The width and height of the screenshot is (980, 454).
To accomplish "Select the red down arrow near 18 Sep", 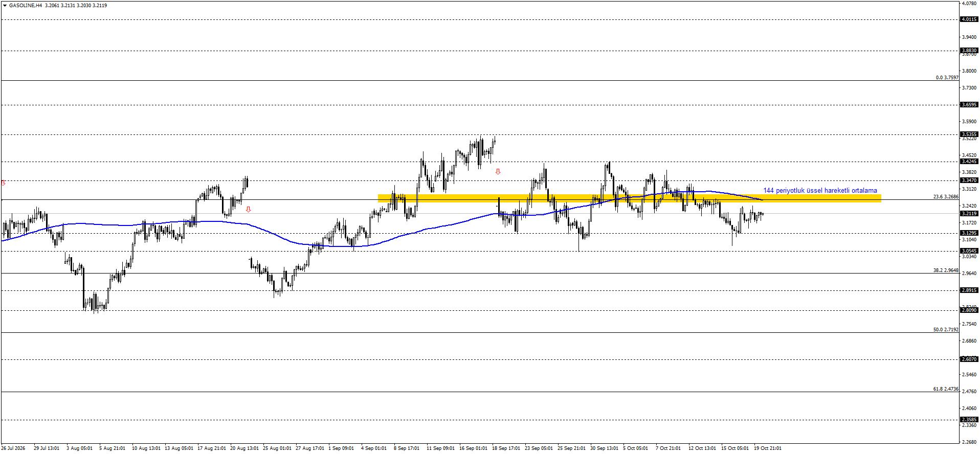I will (x=498, y=172).
